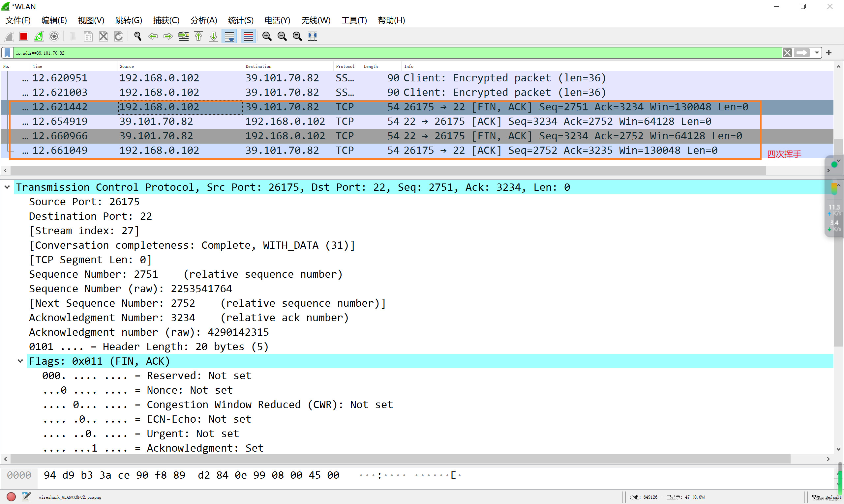Screen dimensions: 844x504
Task: Click the display filter bookmark icon
Action: pyautogui.click(x=7, y=53)
